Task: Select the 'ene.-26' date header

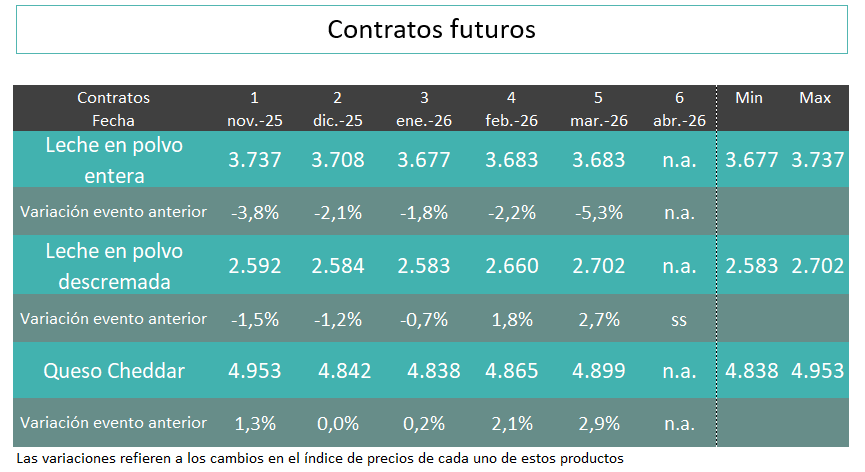Action: (424, 120)
